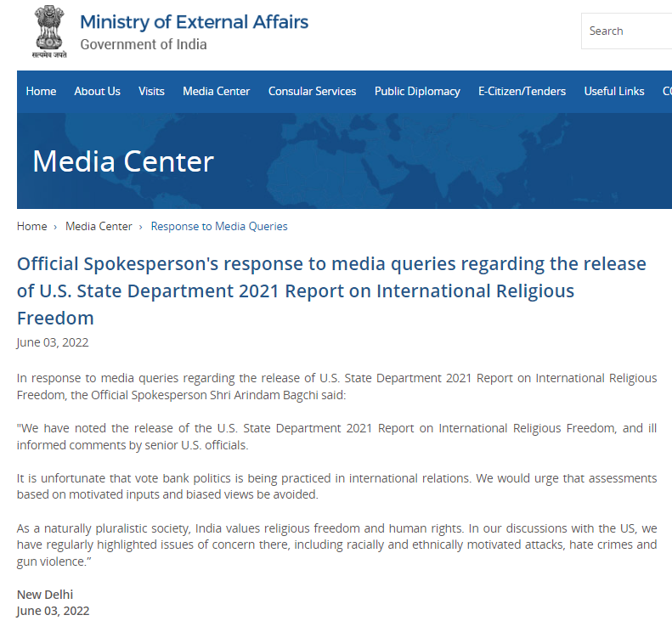Click the 'Media Center' banner heading

tap(123, 161)
